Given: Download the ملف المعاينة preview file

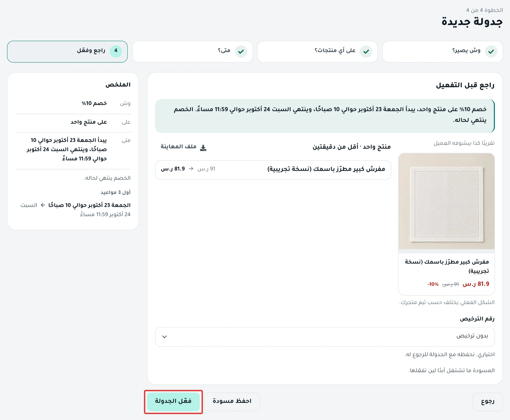Looking at the screenshot, I should (184, 147).
